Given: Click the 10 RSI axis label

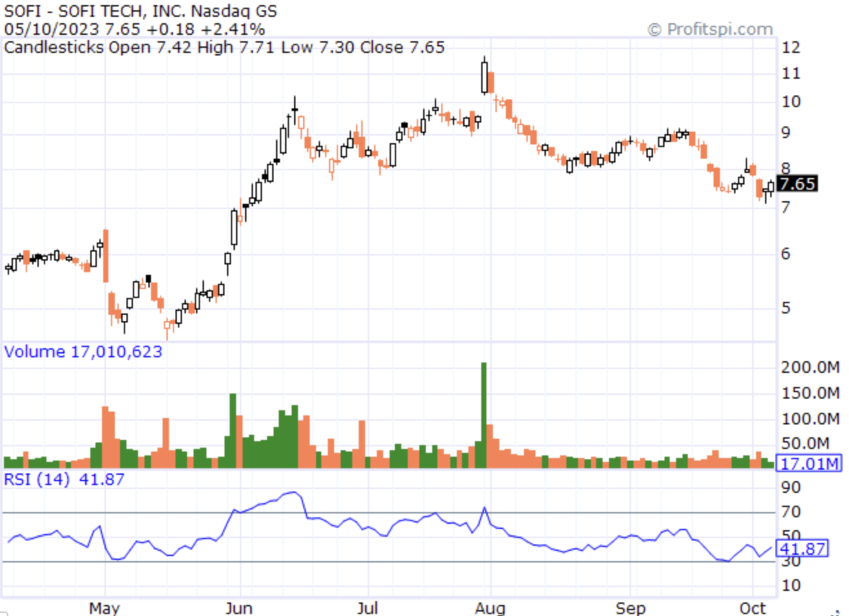Looking at the screenshot, I should point(791,585).
